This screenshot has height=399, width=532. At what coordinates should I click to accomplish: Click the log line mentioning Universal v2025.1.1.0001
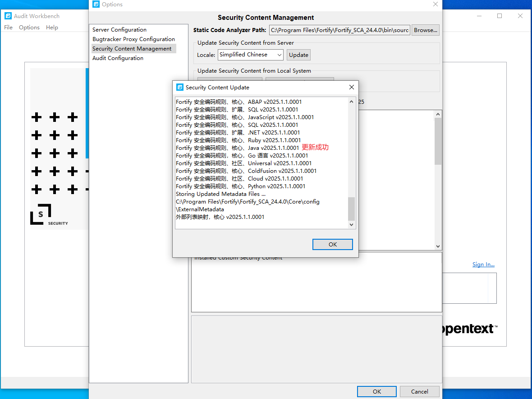click(x=243, y=163)
